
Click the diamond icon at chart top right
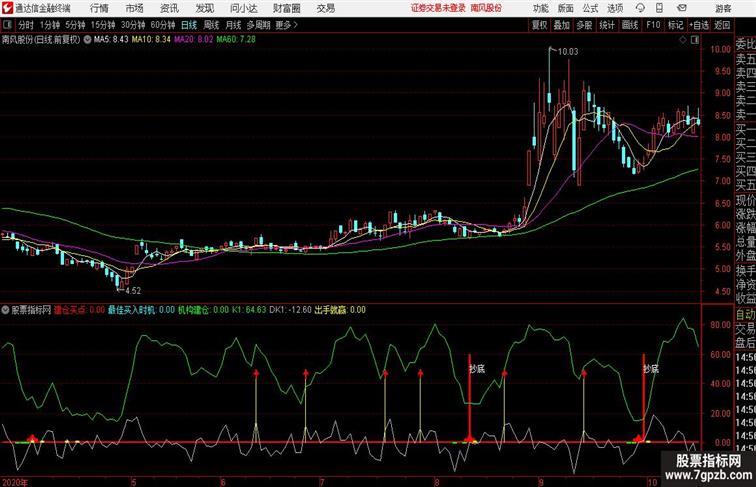tap(683, 40)
